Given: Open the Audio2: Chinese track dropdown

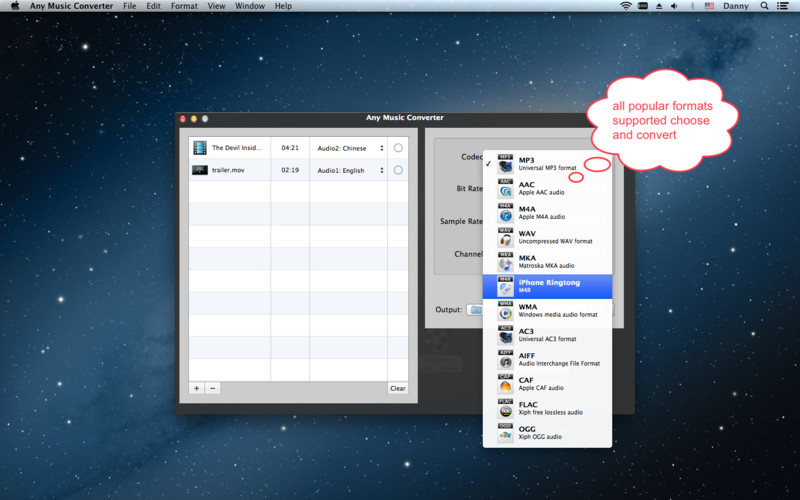Looking at the screenshot, I should tap(349, 148).
